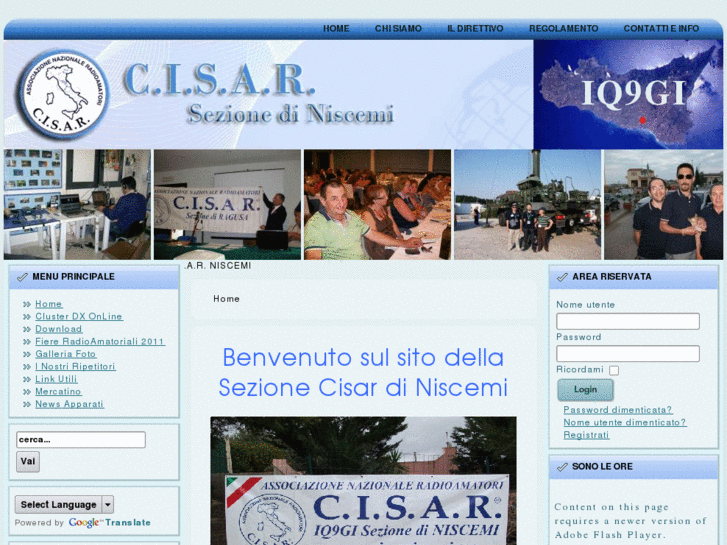Open the radio station desk photo
The width and height of the screenshot is (727, 545).
click(x=77, y=204)
